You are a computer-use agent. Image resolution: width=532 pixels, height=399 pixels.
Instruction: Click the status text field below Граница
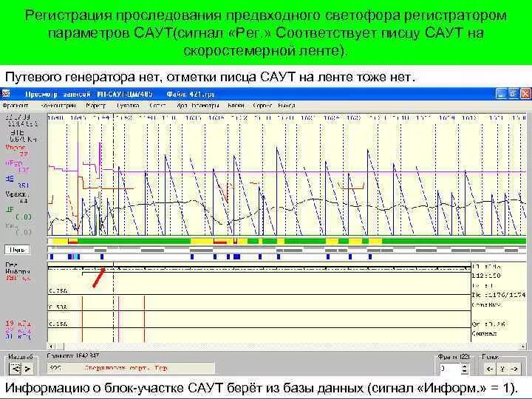(131, 368)
